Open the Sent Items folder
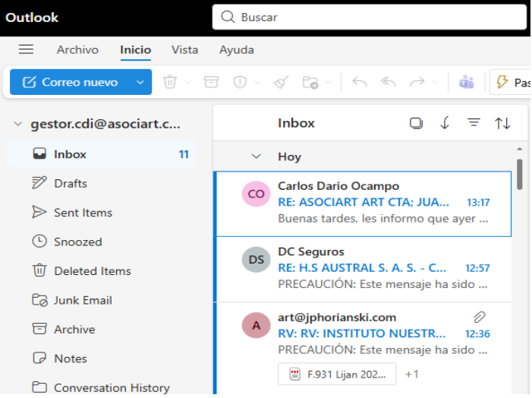The height and width of the screenshot is (398, 532). pos(83,213)
